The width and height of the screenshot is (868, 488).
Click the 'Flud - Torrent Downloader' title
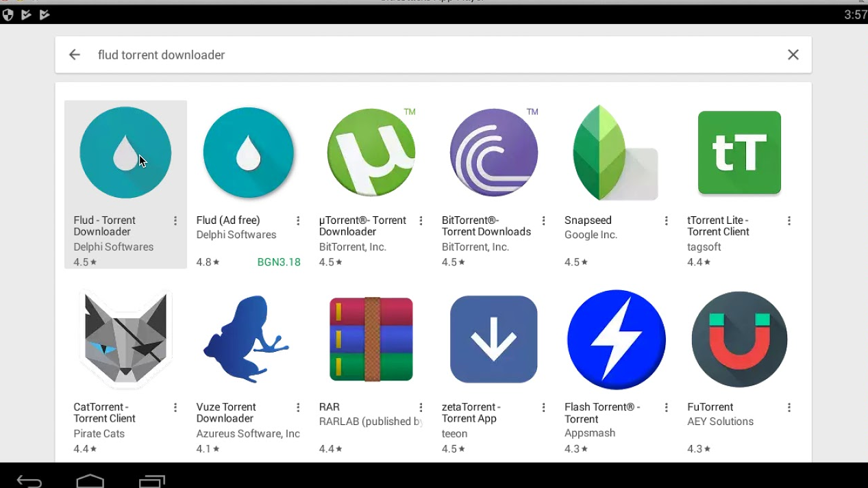coord(105,226)
